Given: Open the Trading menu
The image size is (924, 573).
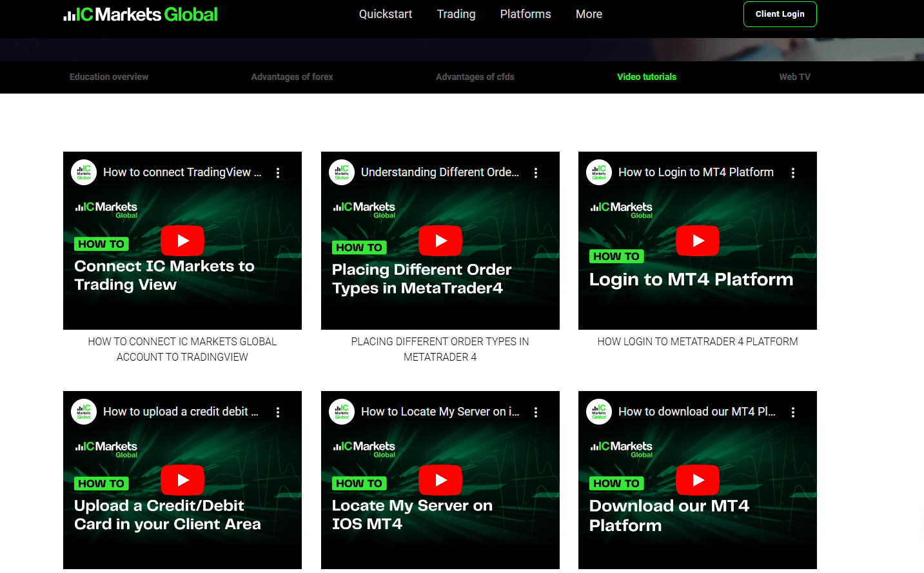Looking at the screenshot, I should [456, 14].
